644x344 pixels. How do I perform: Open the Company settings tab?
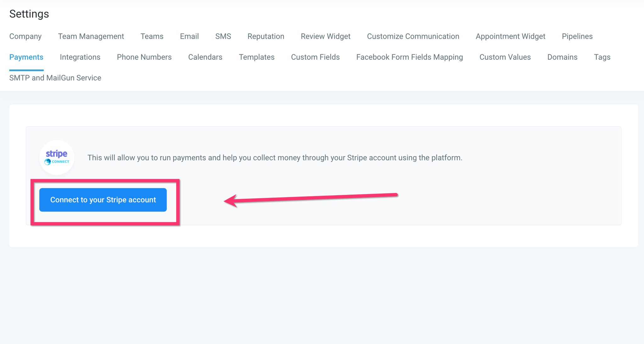click(x=25, y=36)
